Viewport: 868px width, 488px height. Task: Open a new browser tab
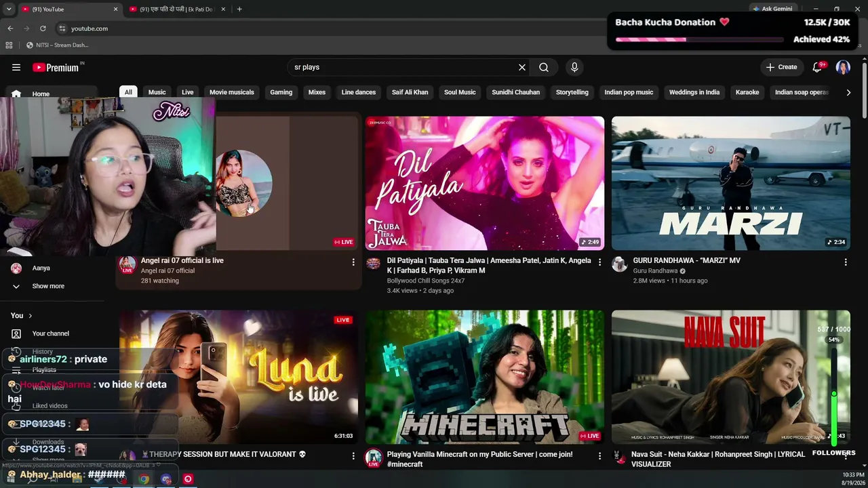(x=239, y=9)
